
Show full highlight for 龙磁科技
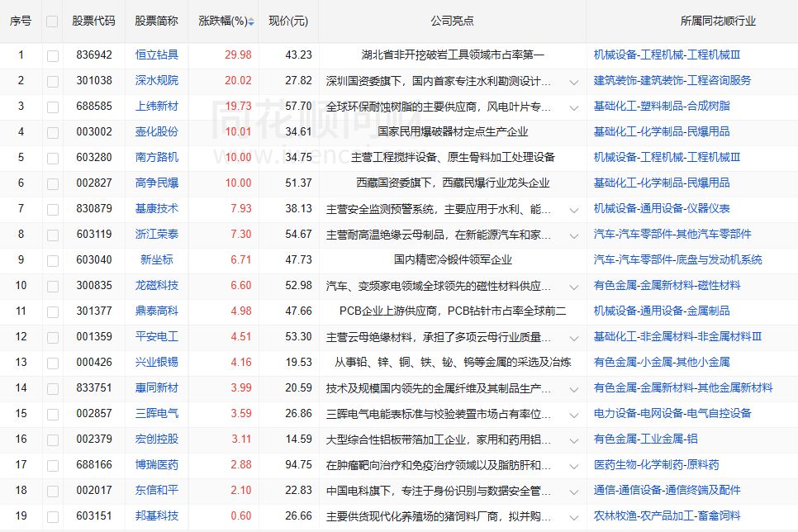tap(573, 287)
